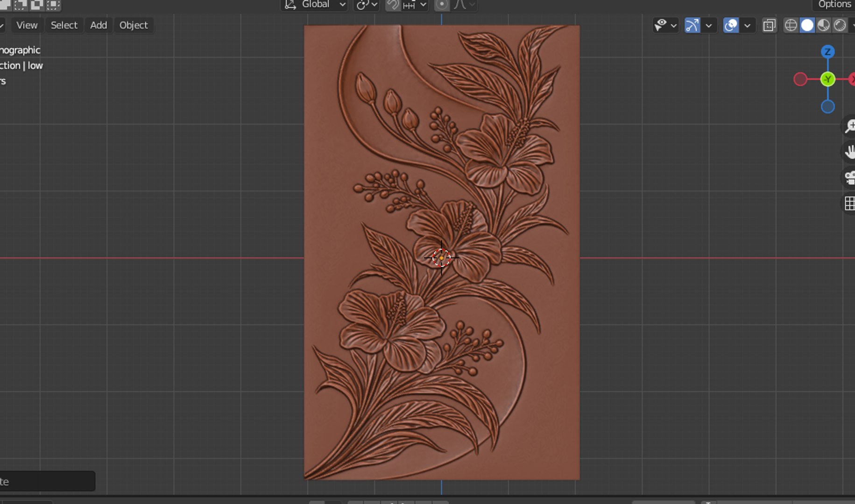This screenshot has height=504, width=855.
Task: Click the green -Y axis gizmo handle
Action: [827, 79]
